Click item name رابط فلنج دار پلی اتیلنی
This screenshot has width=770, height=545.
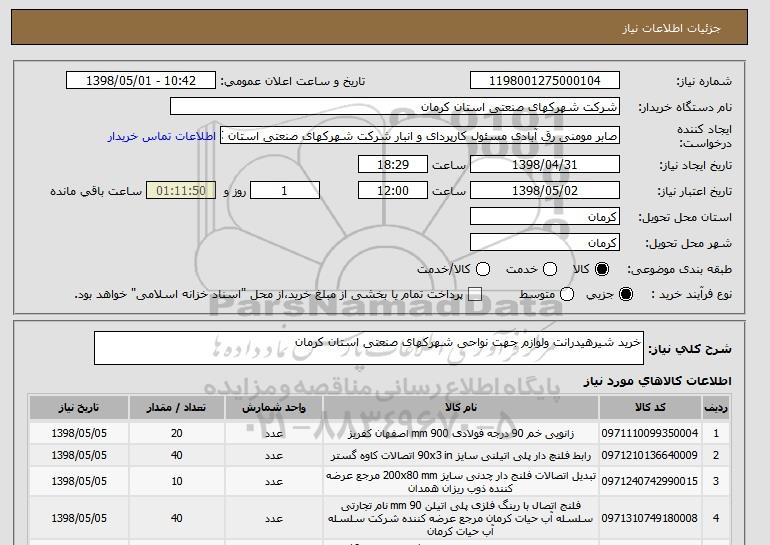pyautogui.click(x=461, y=456)
